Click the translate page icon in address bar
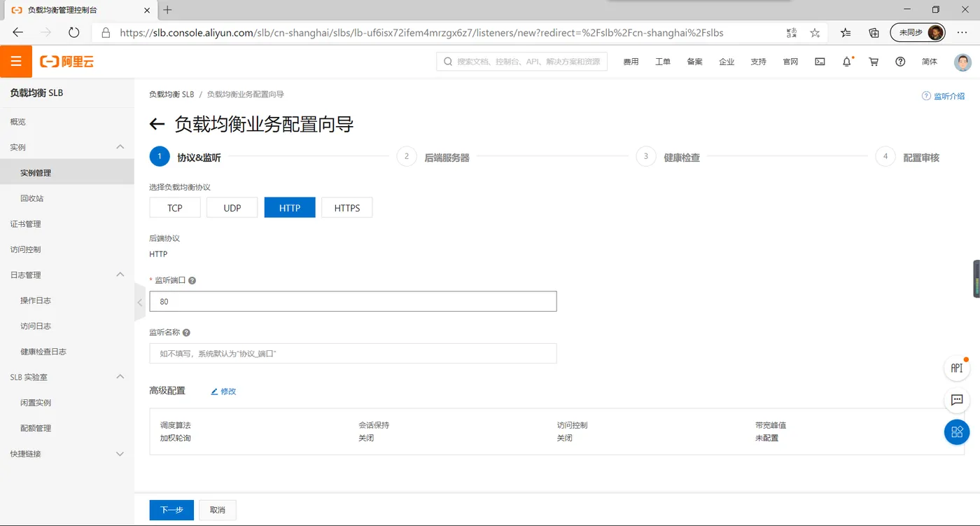The image size is (980, 526). [792, 32]
